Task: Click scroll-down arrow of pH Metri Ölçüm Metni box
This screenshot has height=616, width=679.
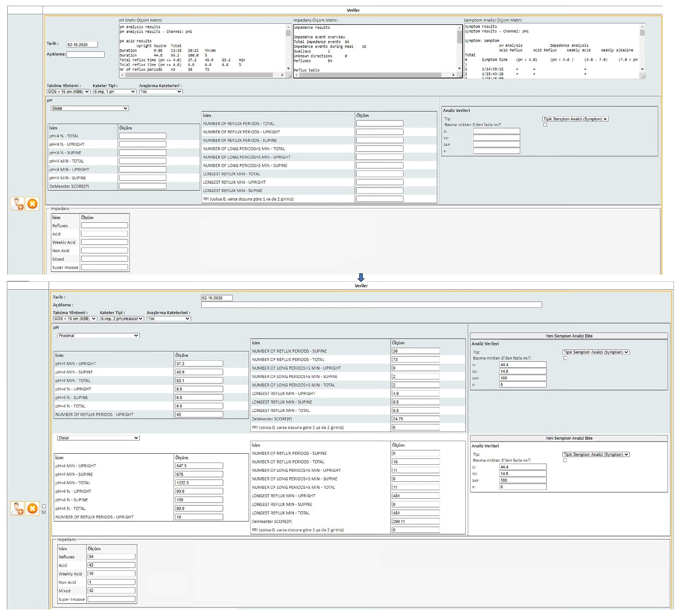Action: click(288, 69)
